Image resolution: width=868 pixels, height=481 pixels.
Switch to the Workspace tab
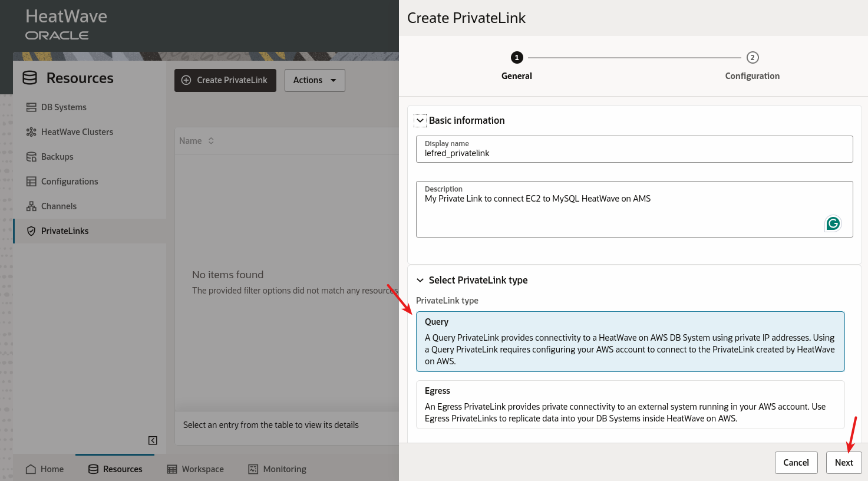click(x=196, y=469)
